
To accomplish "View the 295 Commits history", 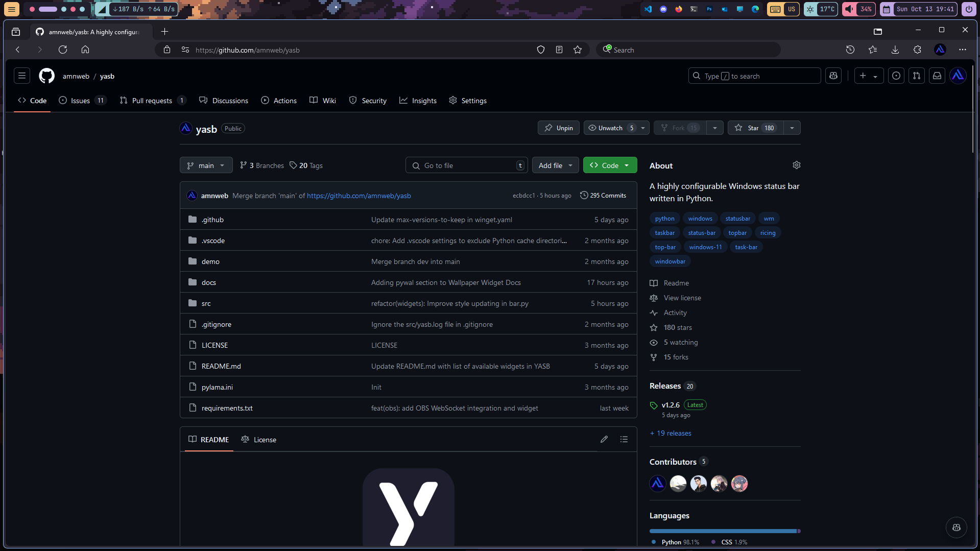I will point(603,196).
